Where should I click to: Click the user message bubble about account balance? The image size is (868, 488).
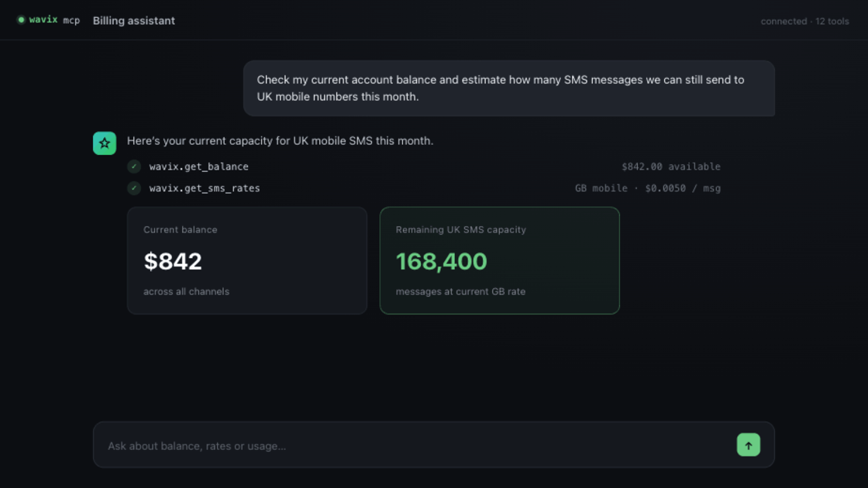(508, 88)
